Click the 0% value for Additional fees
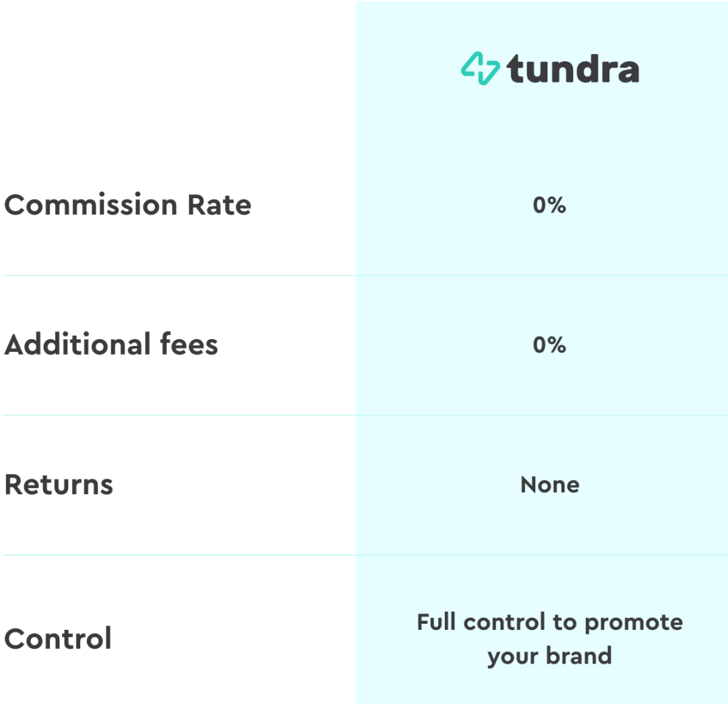Screen dimensions: 728x704 (x=549, y=345)
